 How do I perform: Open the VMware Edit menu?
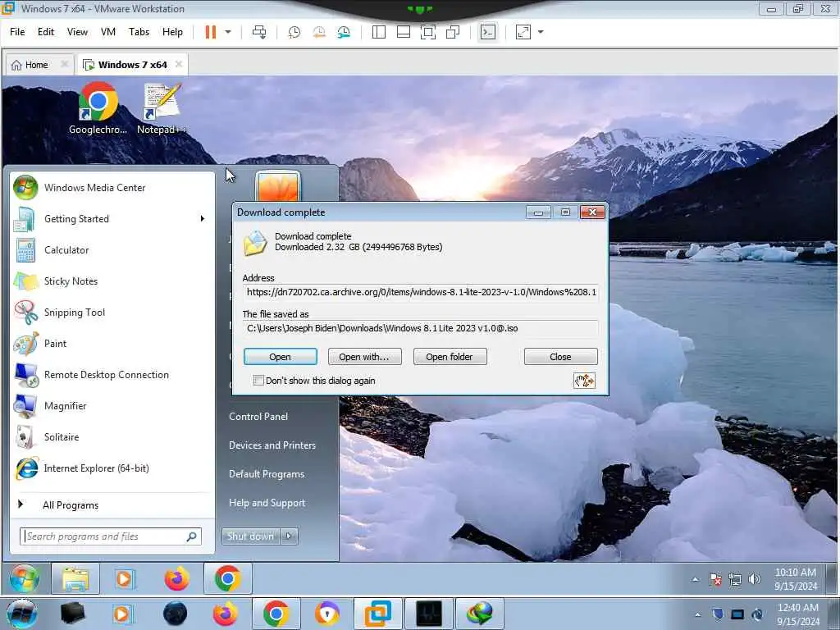click(46, 32)
